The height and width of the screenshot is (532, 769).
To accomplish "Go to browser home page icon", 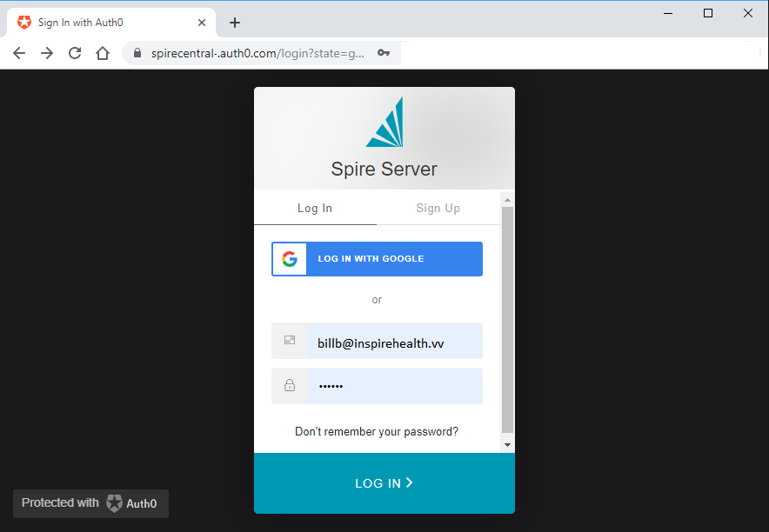I will click(x=103, y=53).
